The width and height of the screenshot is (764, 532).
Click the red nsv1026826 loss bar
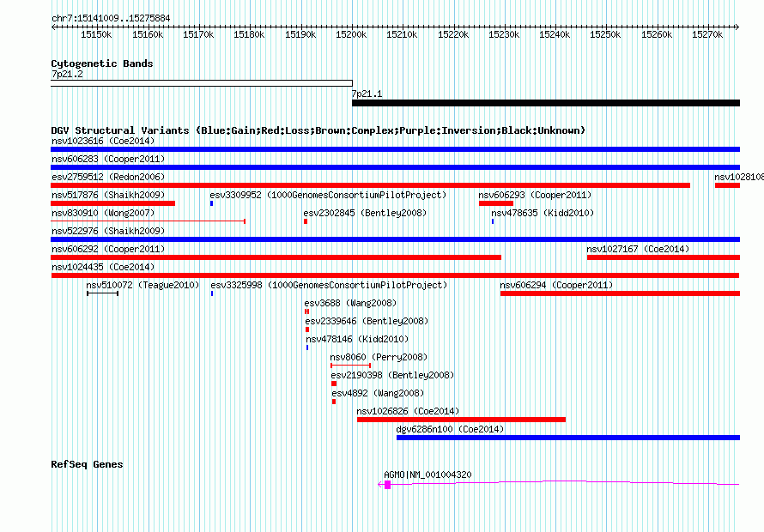point(462,420)
